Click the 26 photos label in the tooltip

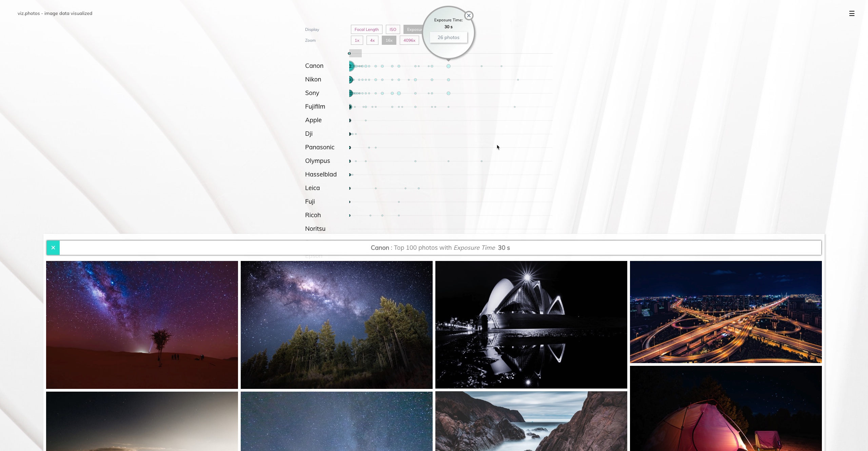pos(448,37)
